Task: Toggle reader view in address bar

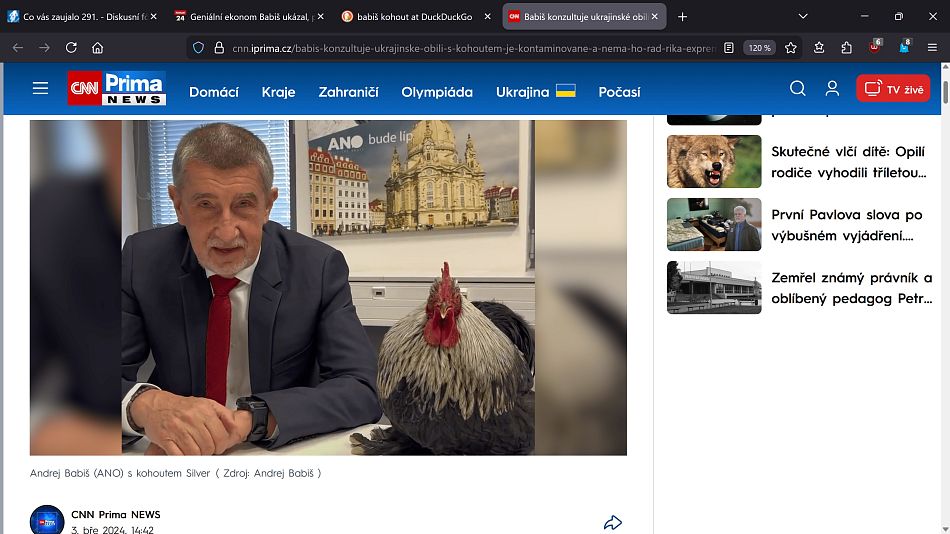Action: click(x=729, y=47)
